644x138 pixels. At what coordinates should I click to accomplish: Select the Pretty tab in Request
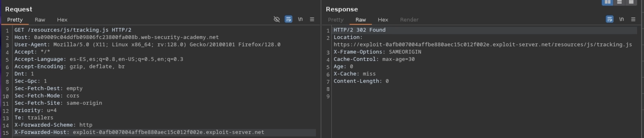tap(15, 20)
